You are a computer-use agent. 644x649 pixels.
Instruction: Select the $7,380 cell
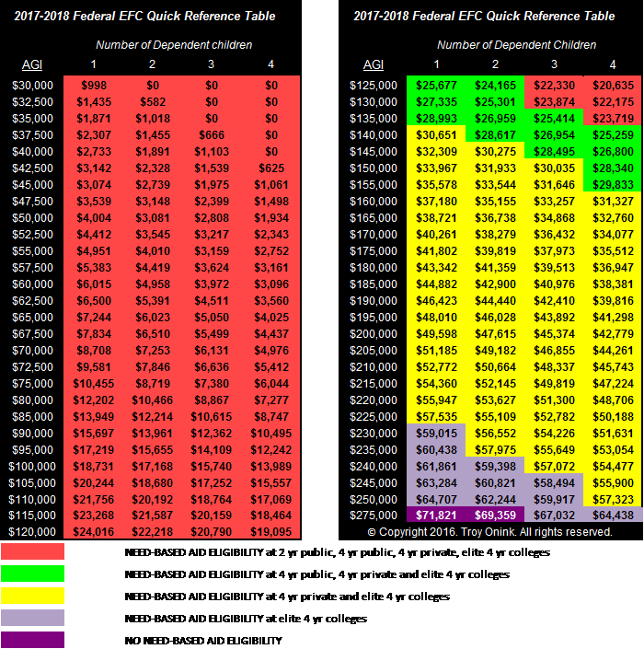click(212, 383)
